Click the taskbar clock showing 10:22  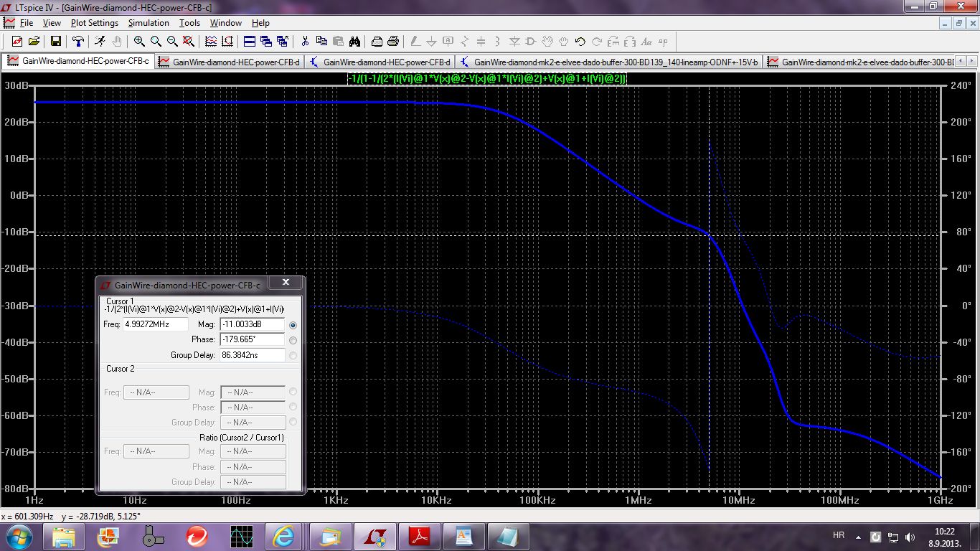[945, 537]
